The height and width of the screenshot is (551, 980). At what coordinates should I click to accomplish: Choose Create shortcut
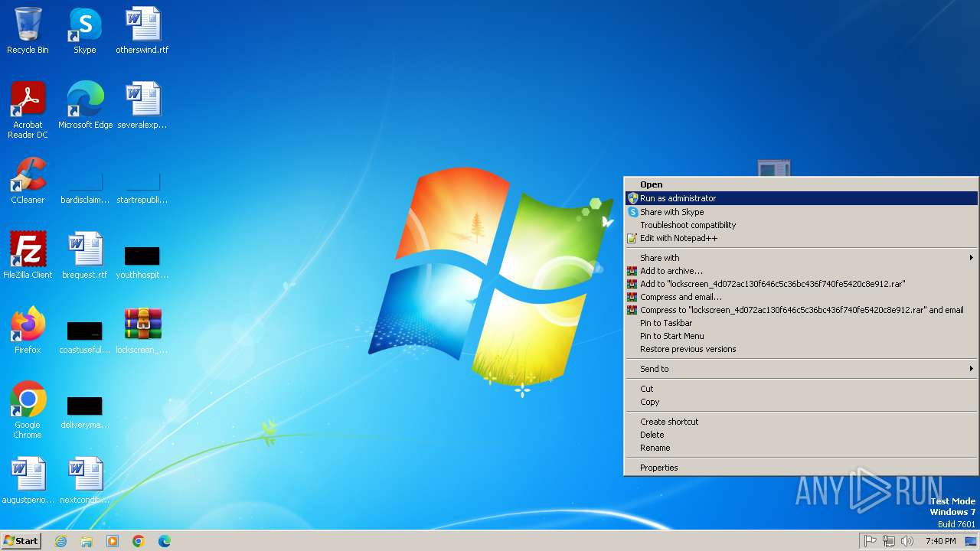coord(802,422)
